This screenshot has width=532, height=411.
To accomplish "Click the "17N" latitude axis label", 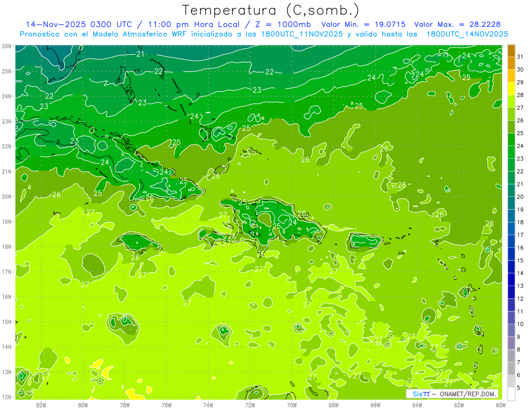I will [x=6, y=272].
